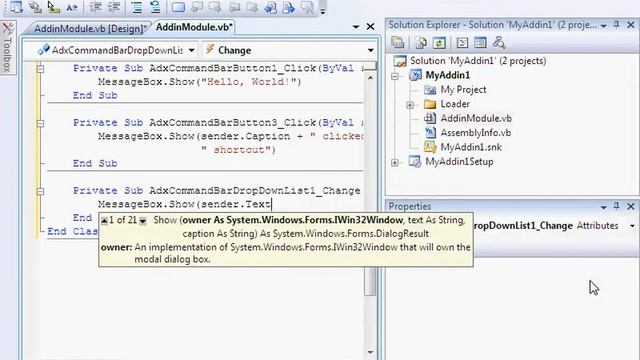Uncomment the selected lines
Image resolution: width=640 pixels, height=360 pixels.
coord(155,7)
